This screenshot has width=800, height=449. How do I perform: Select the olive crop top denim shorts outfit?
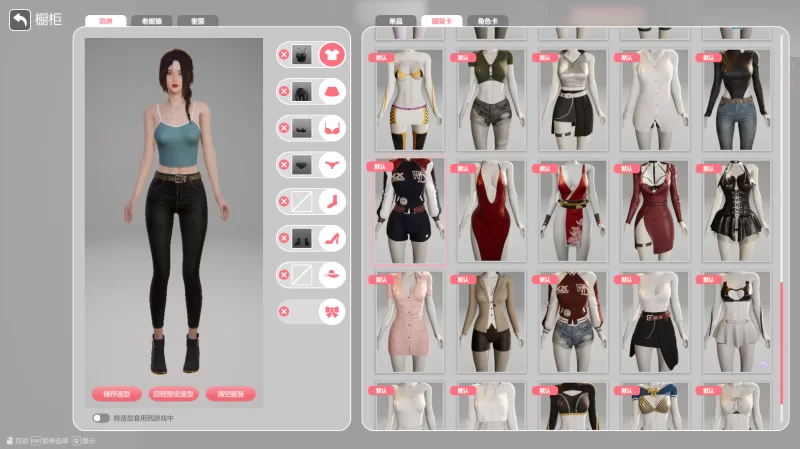point(491,99)
